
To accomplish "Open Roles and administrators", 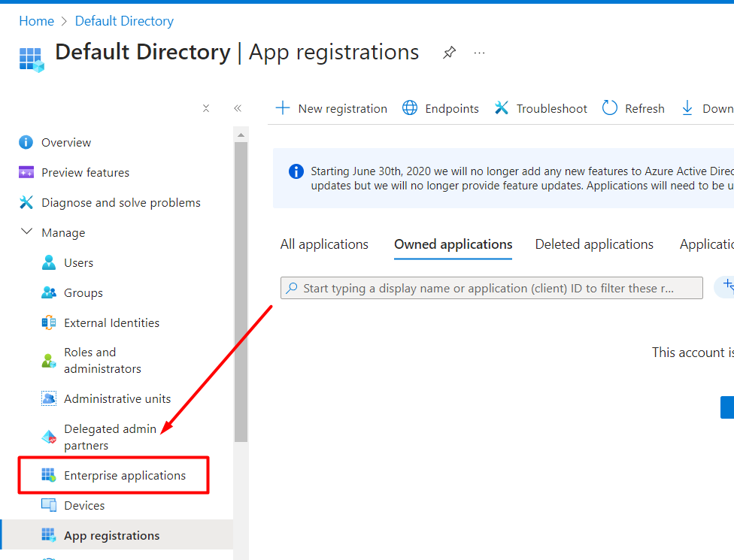I will (x=102, y=361).
